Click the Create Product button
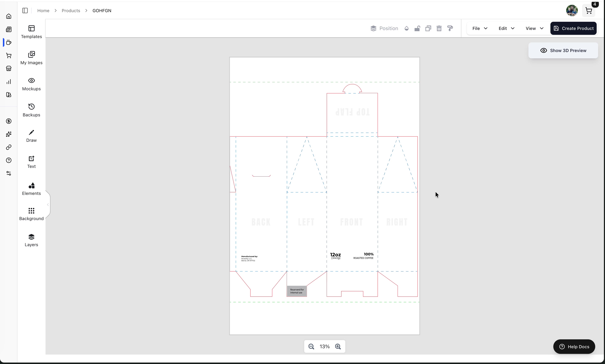Image resolution: width=605 pixels, height=364 pixels. click(573, 28)
